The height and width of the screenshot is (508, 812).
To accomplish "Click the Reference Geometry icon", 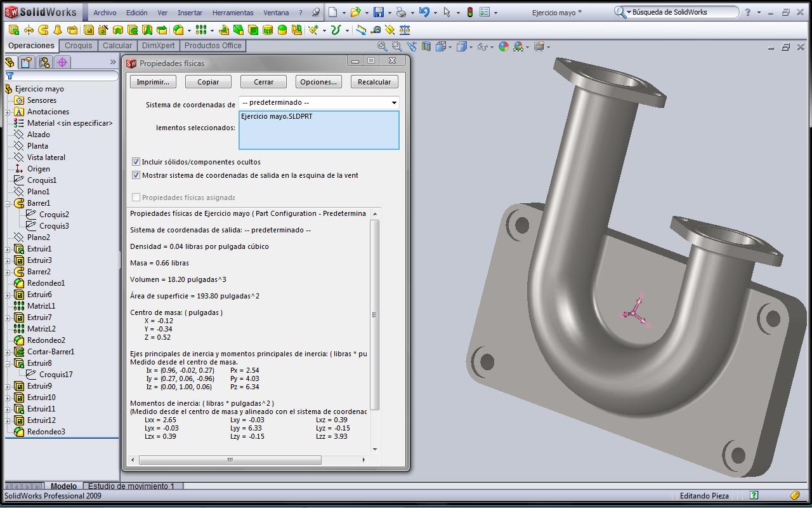I will pyautogui.click(x=313, y=30).
